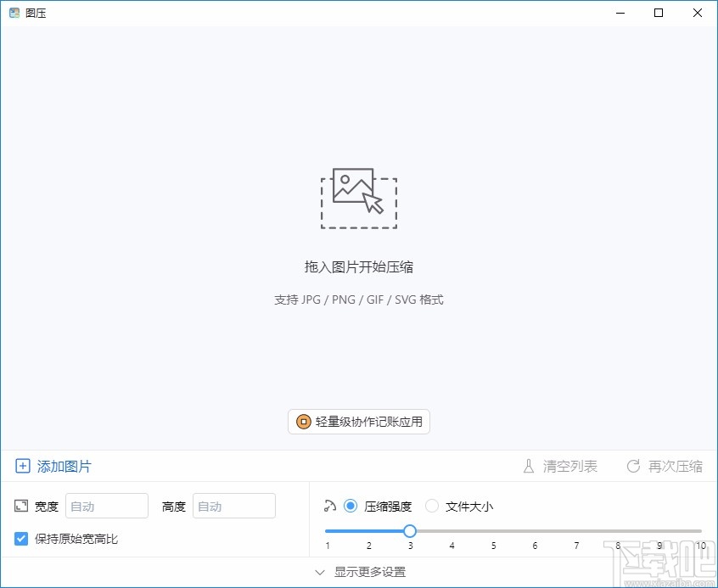Select the 文件大小 radio button
The image size is (718, 588).
click(x=432, y=506)
